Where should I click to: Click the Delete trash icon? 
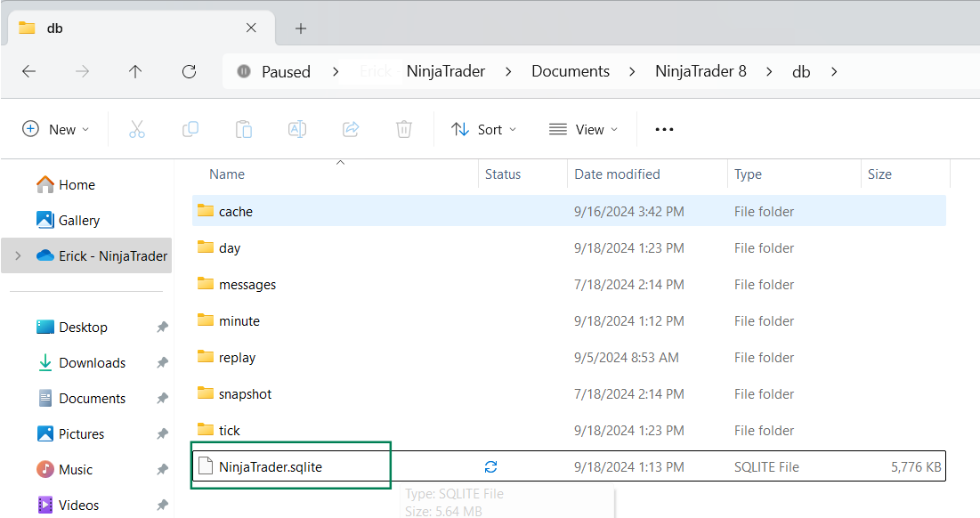404,129
